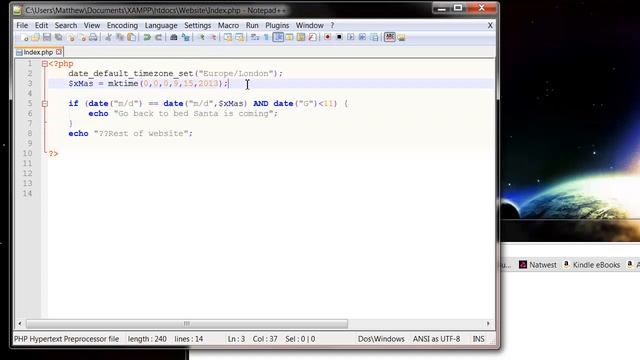Collapse the if block fold on line 5

click(x=44, y=104)
